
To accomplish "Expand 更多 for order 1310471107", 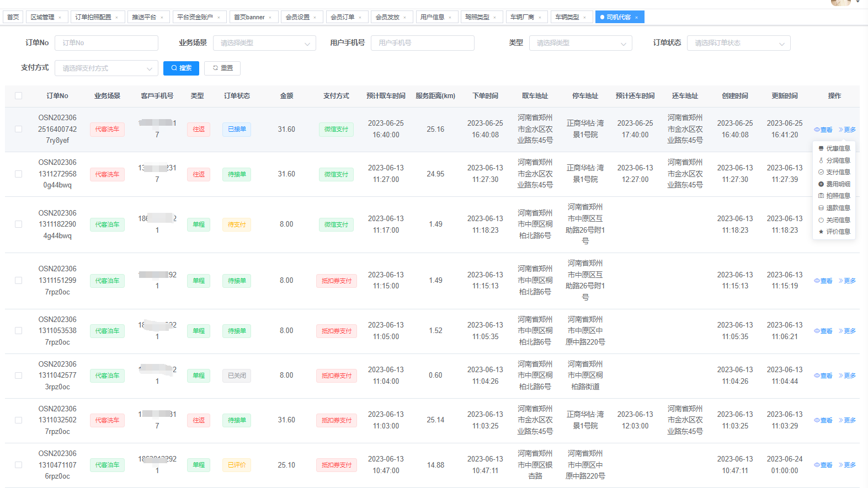I will (848, 465).
